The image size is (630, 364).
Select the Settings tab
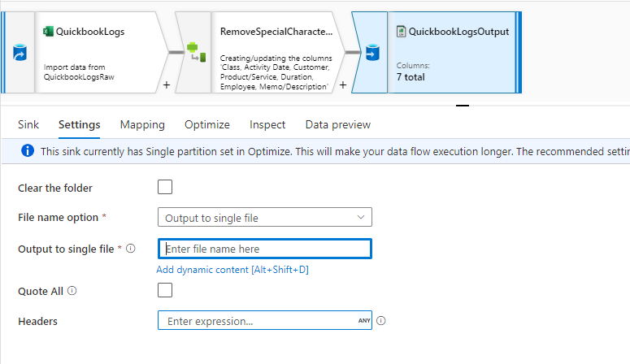(x=79, y=124)
